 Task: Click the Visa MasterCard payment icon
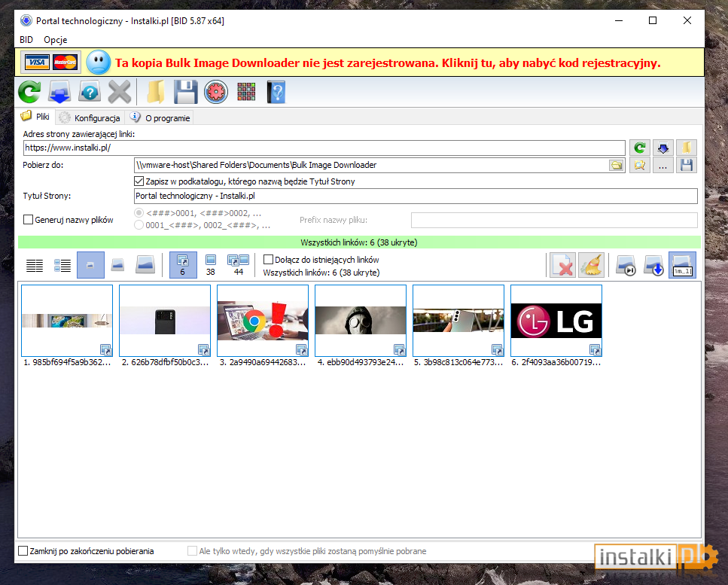51,62
